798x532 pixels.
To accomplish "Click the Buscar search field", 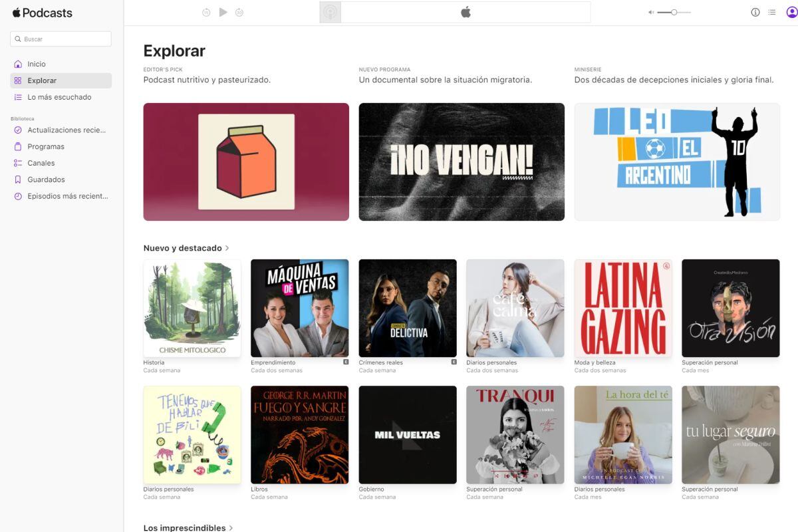I will tap(61, 39).
